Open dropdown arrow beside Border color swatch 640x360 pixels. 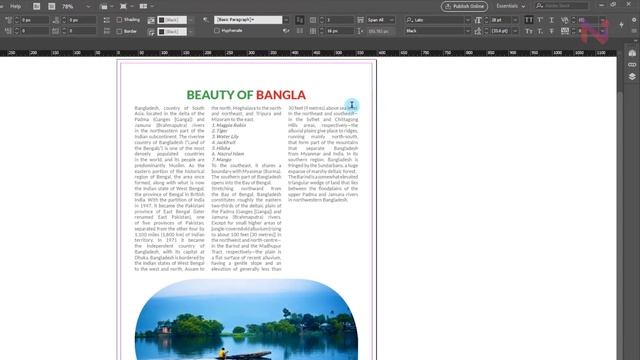tap(191, 31)
